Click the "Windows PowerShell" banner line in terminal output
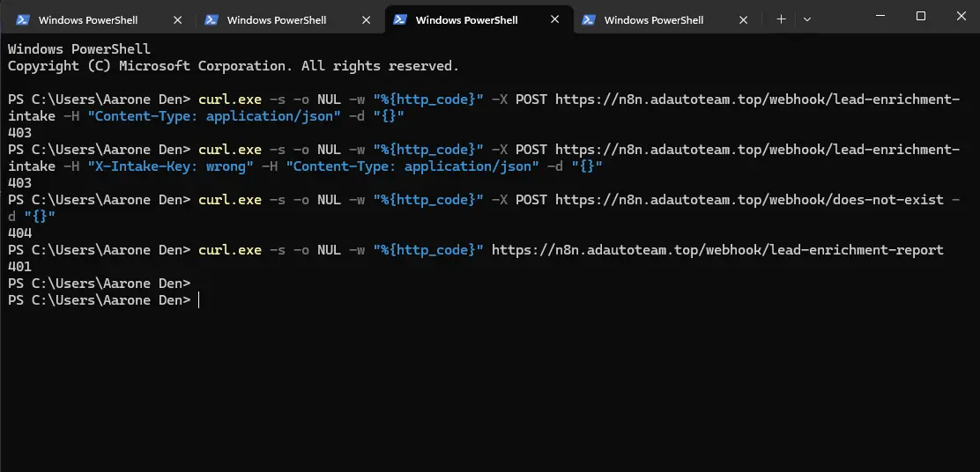Image resolution: width=980 pixels, height=472 pixels. coord(79,48)
